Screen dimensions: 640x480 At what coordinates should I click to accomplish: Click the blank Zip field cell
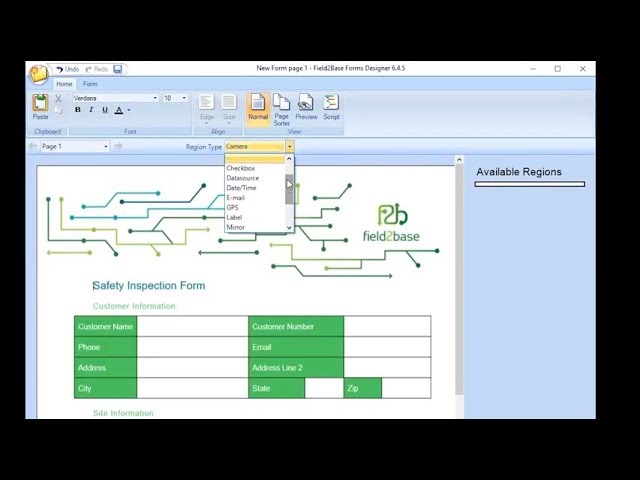[406, 388]
